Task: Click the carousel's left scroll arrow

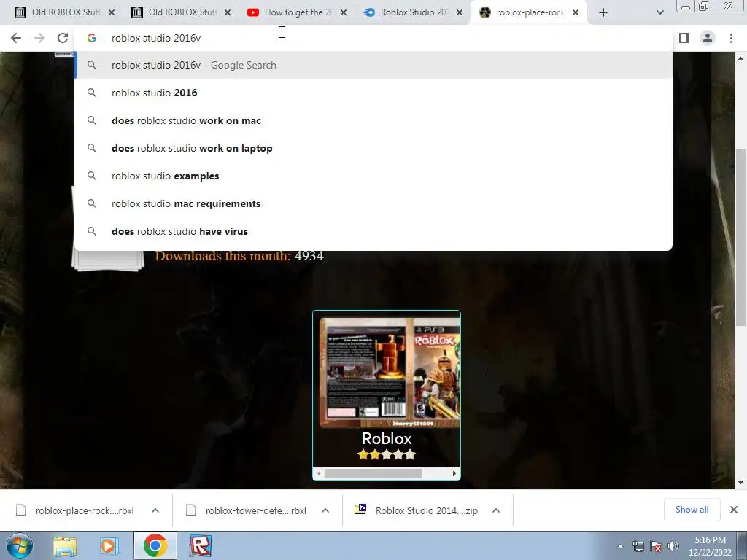Action: (319, 473)
